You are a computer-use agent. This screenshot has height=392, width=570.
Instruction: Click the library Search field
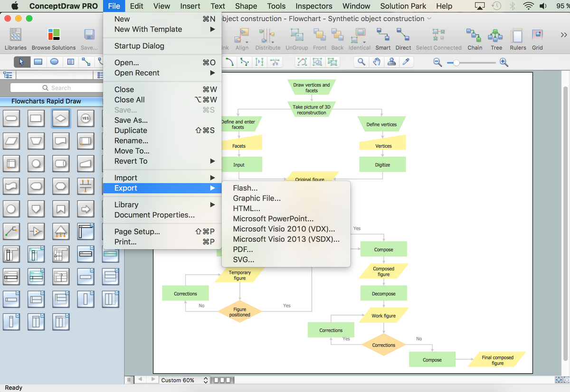tap(56, 88)
